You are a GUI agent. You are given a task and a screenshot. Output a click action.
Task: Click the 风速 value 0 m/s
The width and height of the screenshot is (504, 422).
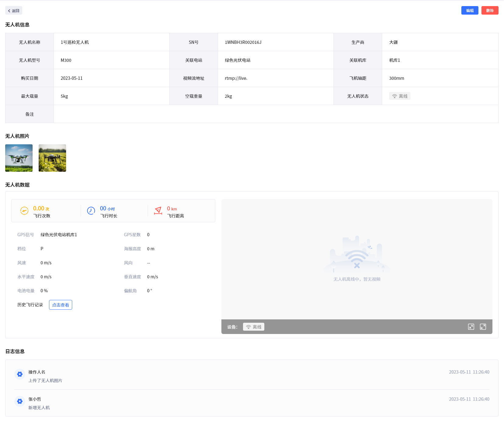pyautogui.click(x=46, y=263)
